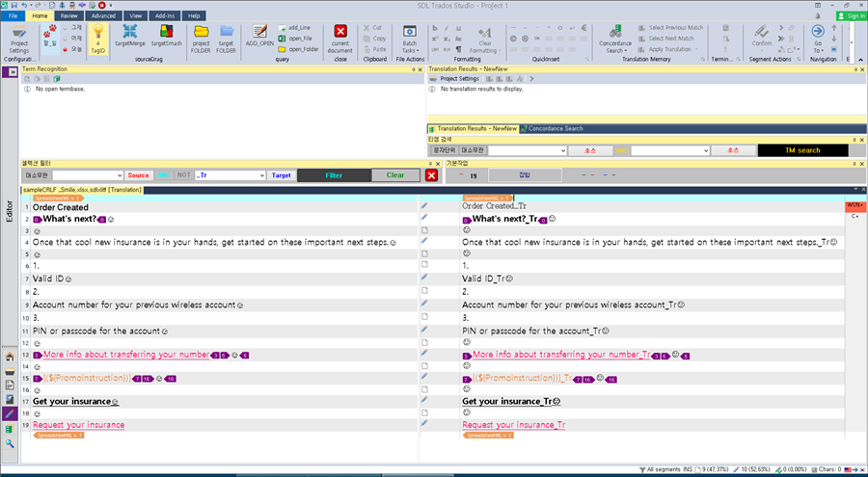Toggle italic formatting

[447, 28]
